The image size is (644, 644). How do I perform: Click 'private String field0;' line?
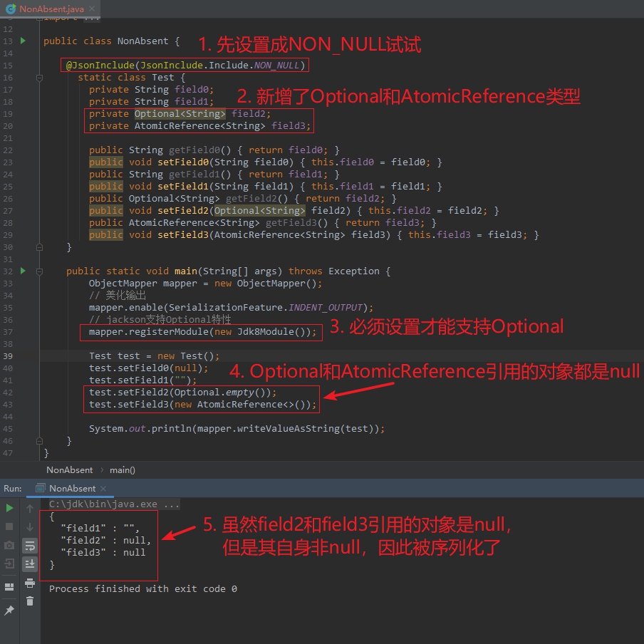pyautogui.click(x=151, y=90)
